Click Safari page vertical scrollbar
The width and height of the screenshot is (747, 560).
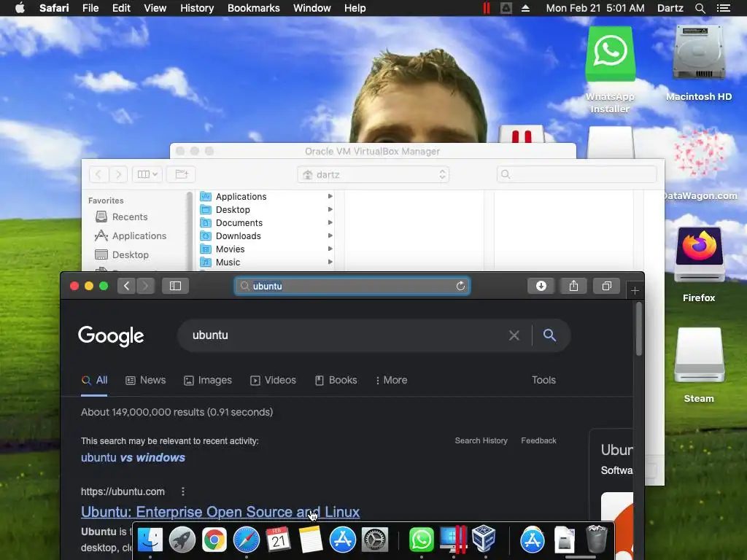639,329
